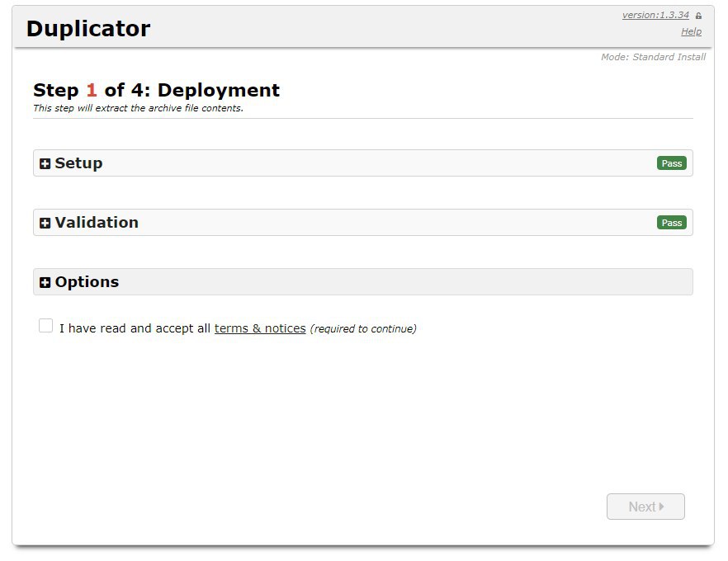
Task: Click the Pass badge in Validation row
Action: 671,223
